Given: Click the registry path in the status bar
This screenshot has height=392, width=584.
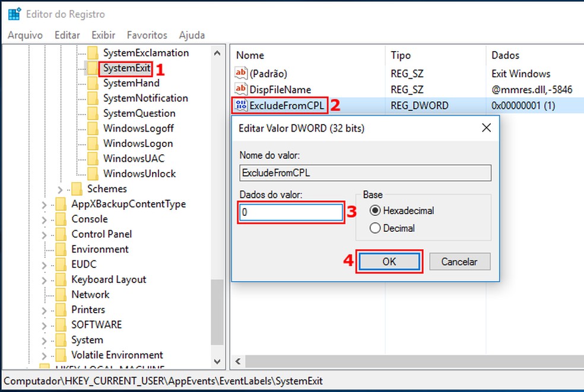Looking at the screenshot, I should tap(163, 381).
